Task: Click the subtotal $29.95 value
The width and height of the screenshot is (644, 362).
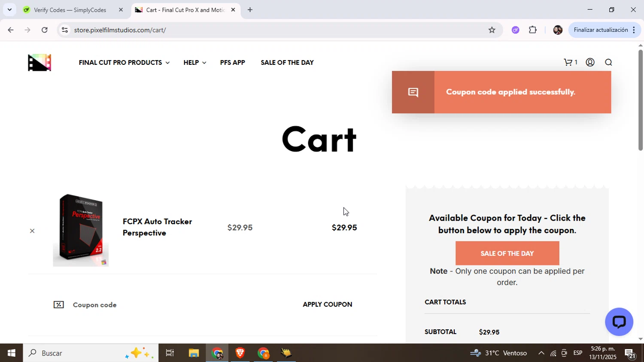Action: click(x=489, y=332)
